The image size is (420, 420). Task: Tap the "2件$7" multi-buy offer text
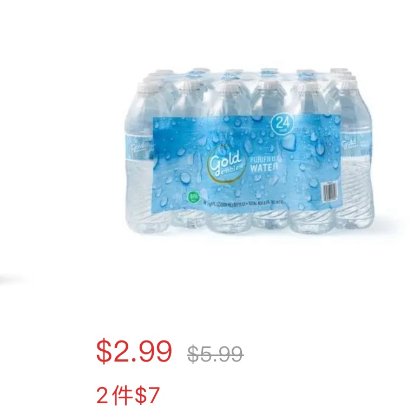[x=128, y=396]
